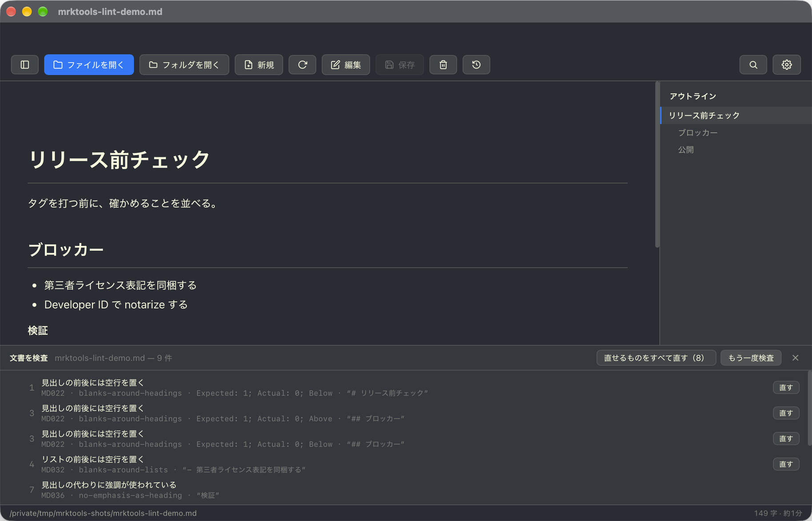Click the reload icon in toolbar

(x=302, y=65)
